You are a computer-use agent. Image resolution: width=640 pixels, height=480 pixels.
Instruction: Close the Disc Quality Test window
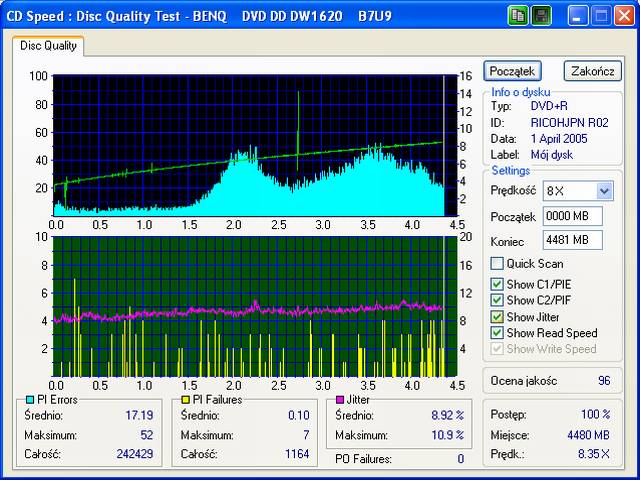(624, 16)
